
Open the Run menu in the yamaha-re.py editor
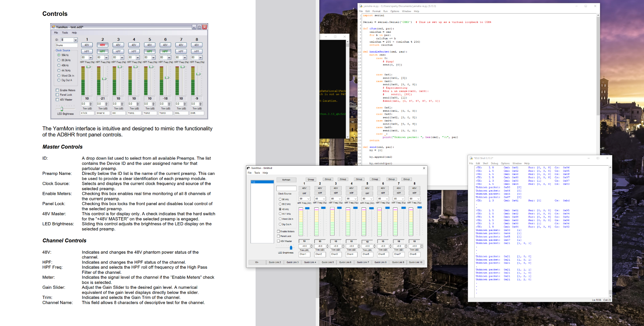pos(385,11)
